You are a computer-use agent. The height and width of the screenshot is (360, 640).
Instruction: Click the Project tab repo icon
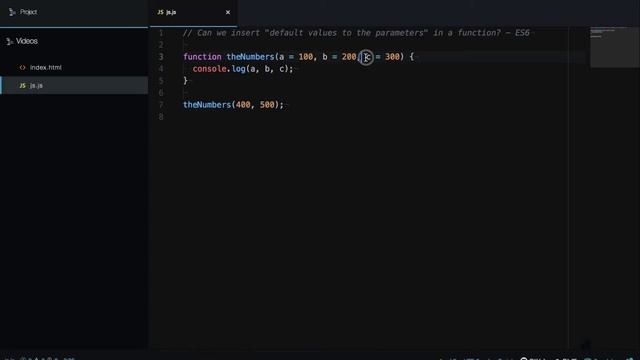pyautogui.click(x=12, y=12)
